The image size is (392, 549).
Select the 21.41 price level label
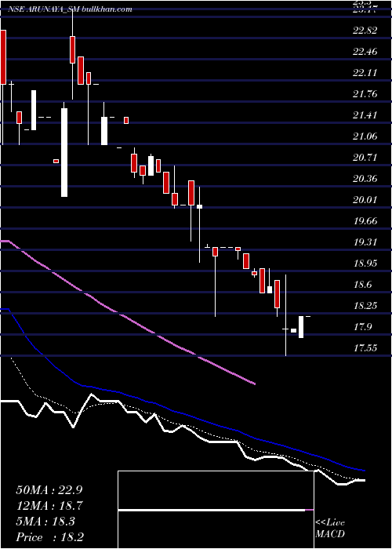365,115
